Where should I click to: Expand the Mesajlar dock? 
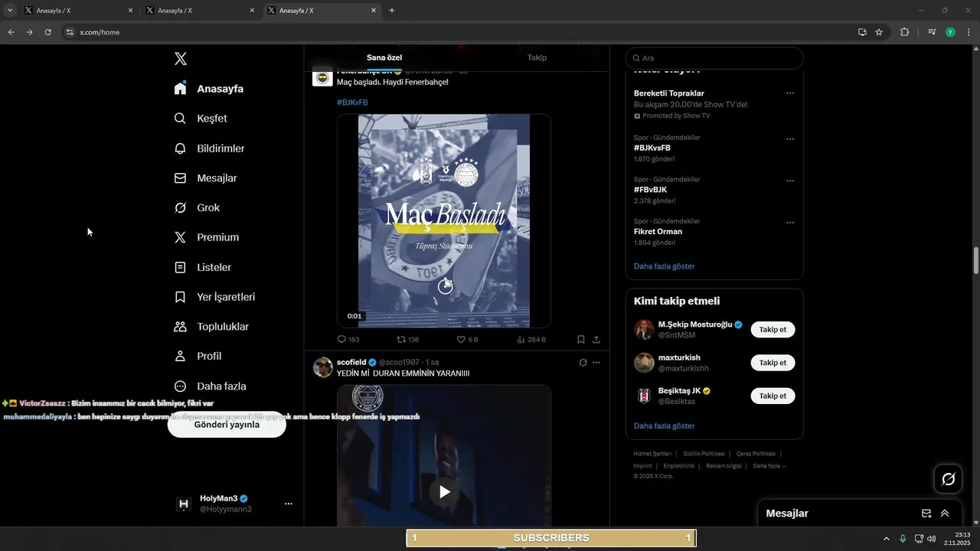pos(945,514)
